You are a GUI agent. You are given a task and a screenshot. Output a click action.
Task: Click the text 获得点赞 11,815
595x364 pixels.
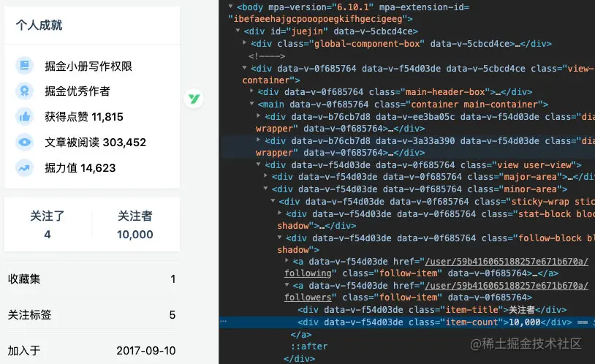pyautogui.click(x=84, y=116)
